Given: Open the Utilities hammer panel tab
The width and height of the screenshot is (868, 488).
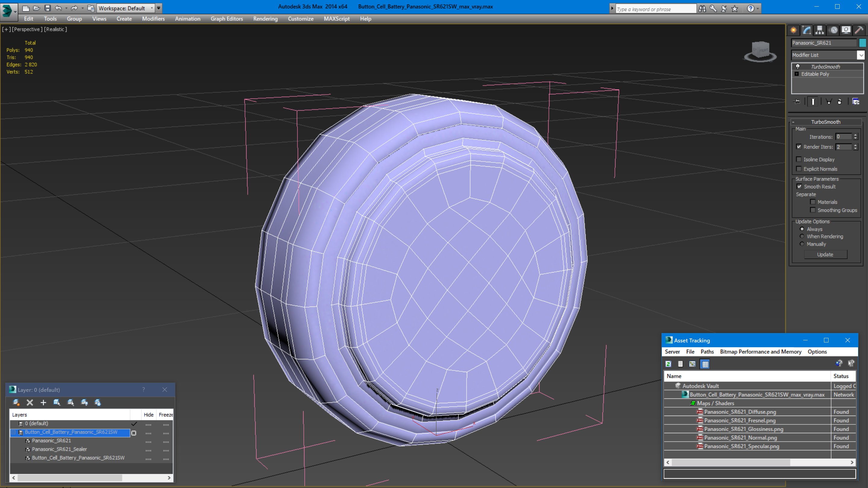Looking at the screenshot, I should click(859, 30).
